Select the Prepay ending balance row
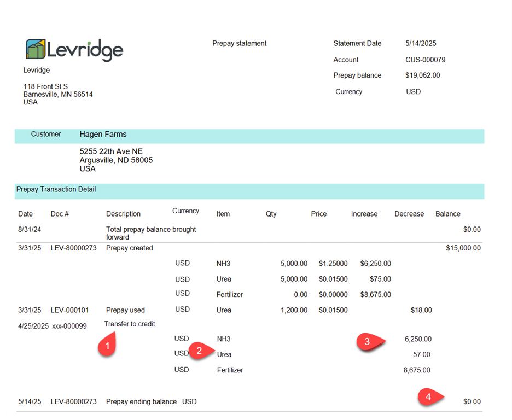512x420 pixels. (140, 401)
